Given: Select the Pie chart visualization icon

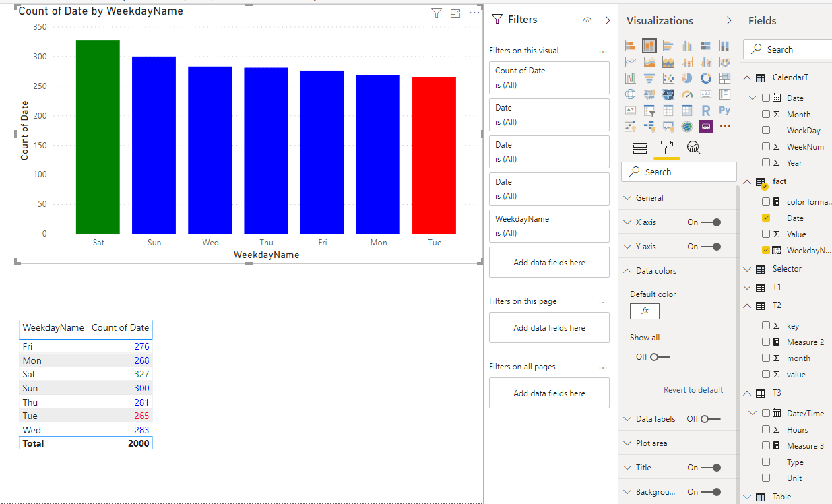Looking at the screenshot, I should coord(687,77).
